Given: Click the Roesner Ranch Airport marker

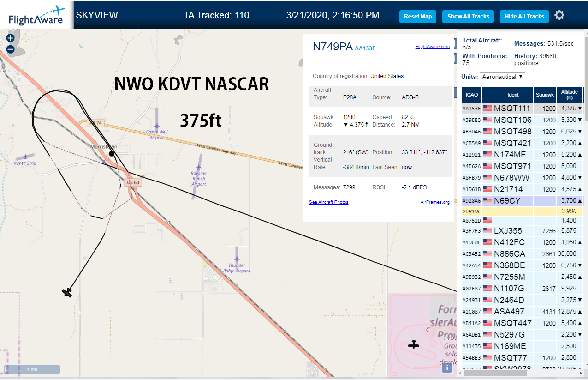Looking at the screenshot, I should pos(199,168).
